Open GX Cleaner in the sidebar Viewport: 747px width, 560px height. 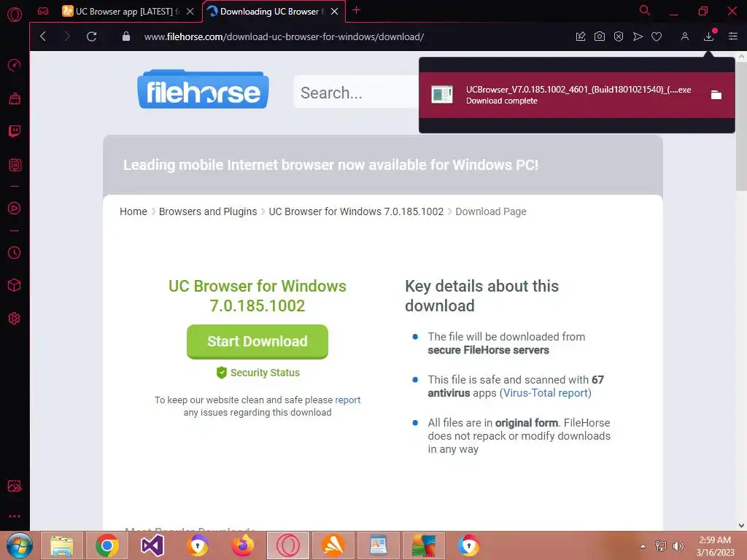pos(15,98)
